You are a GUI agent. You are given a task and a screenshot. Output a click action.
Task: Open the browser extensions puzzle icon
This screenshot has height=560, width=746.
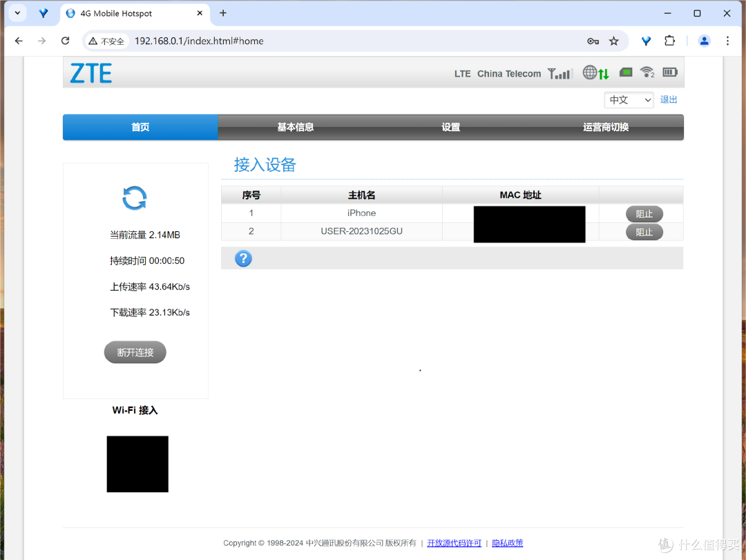tap(669, 41)
